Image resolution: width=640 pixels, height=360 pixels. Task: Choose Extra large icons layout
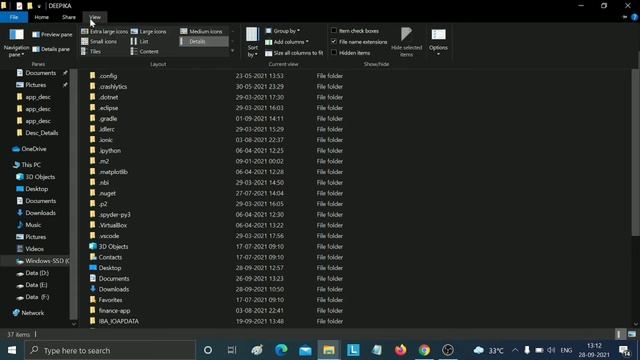[104, 31]
